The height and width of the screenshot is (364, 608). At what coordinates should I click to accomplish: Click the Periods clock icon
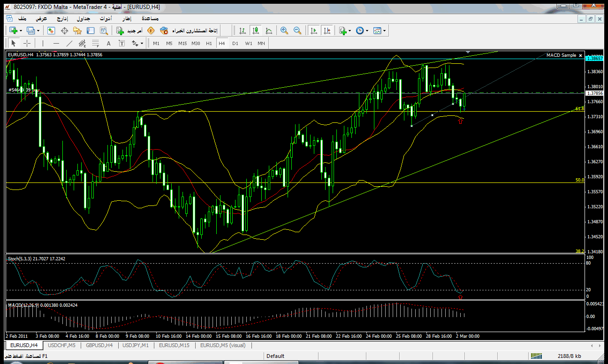tap(360, 30)
